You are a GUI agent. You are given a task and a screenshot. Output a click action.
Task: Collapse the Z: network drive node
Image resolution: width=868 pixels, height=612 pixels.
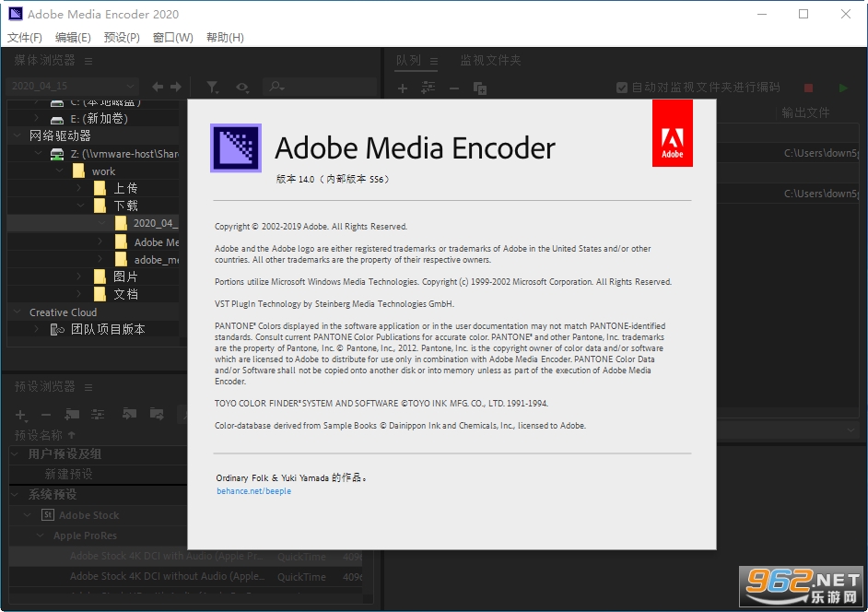(x=38, y=153)
